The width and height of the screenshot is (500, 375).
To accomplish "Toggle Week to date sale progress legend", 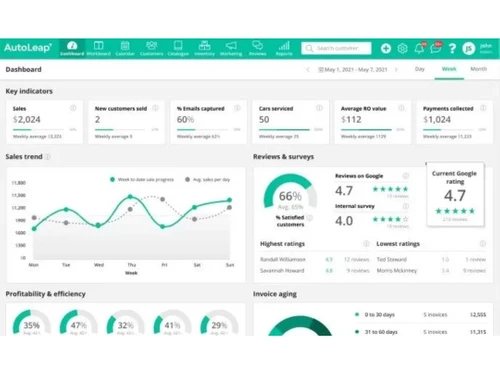I will (142, 179).
